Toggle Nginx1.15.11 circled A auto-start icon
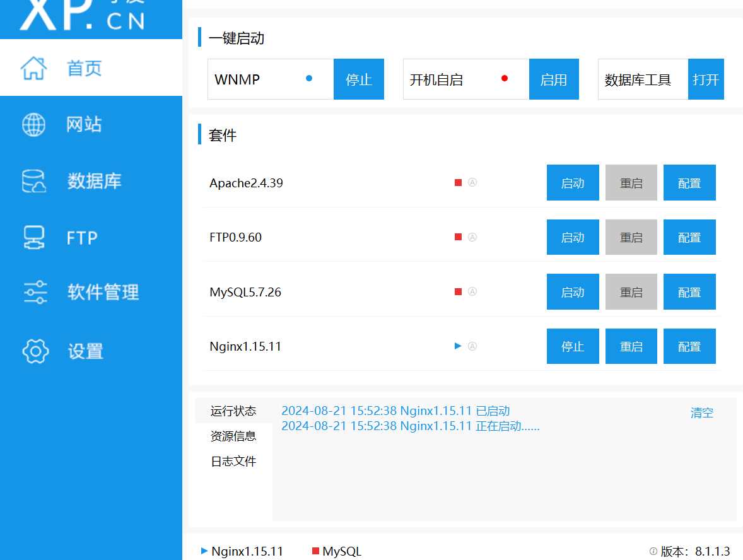Image resolution: width=743 pixels, height=560 pixels. click(472, 346)
